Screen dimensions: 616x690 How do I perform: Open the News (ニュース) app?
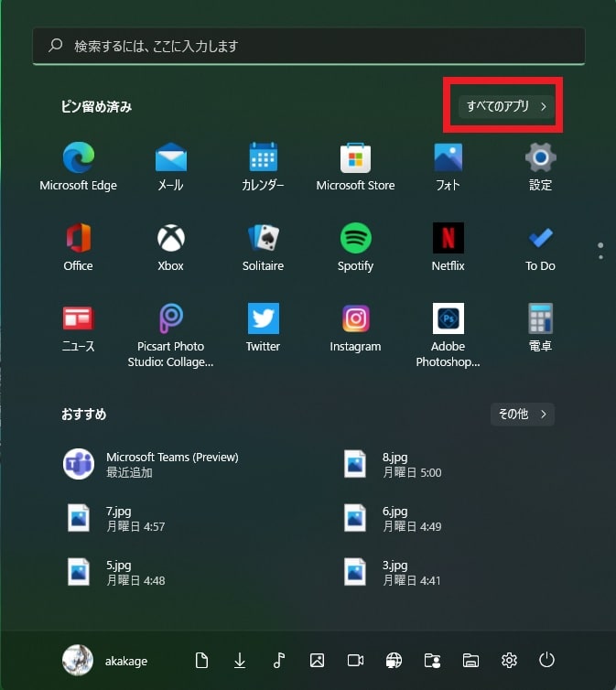coord(79,328)
